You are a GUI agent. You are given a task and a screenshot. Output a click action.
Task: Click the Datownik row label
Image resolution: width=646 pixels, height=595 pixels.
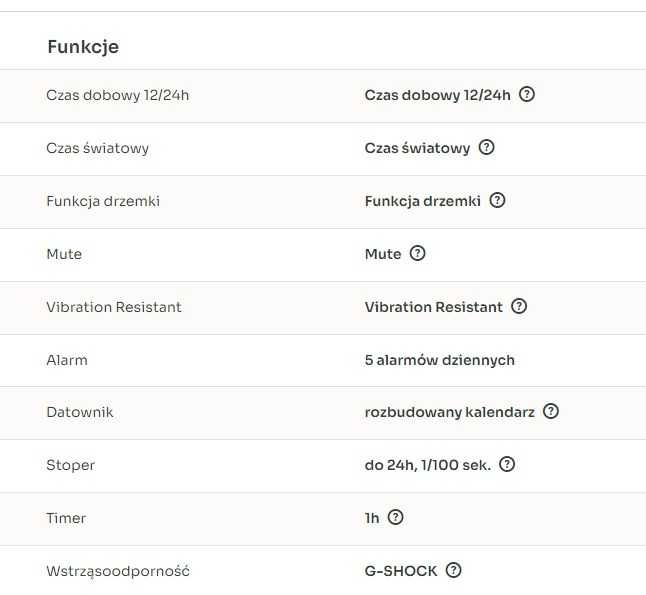coord(80,412)
